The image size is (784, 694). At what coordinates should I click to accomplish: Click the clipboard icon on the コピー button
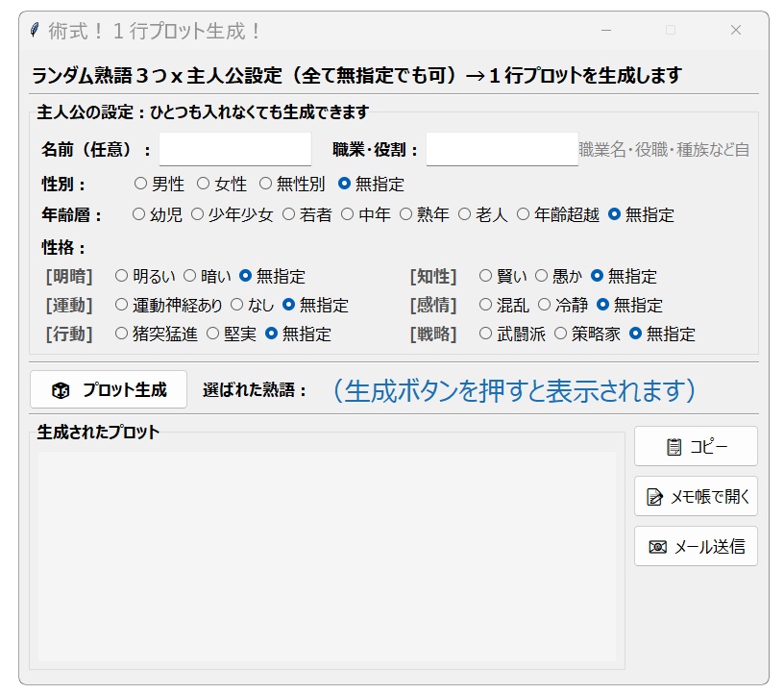(x=674, y=445)
